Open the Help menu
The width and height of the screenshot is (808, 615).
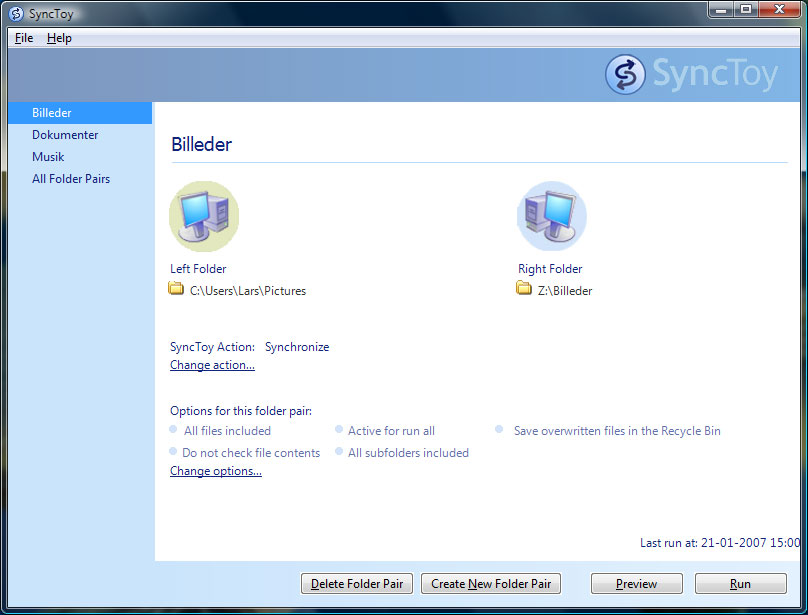[x=59, y=38]
